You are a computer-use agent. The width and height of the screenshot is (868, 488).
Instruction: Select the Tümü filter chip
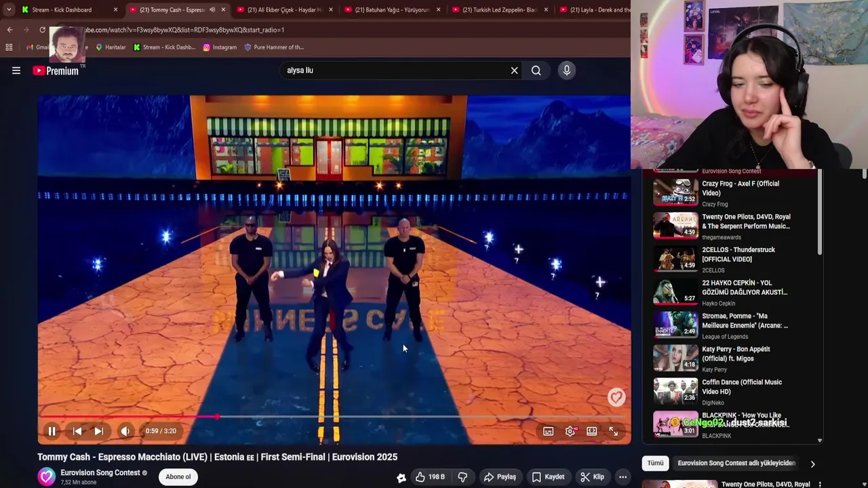(655, 463)
